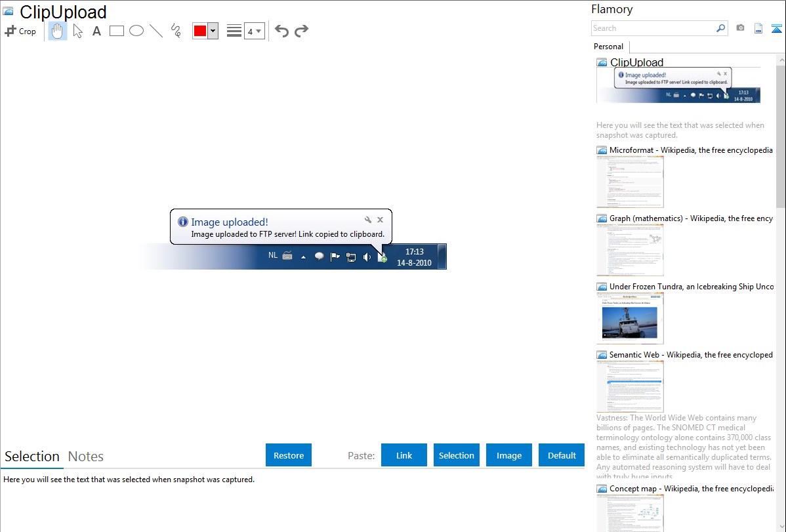This screenshot has height=532, width=786.
Task: Select the straight line tool
Action: tap(156, 31)
